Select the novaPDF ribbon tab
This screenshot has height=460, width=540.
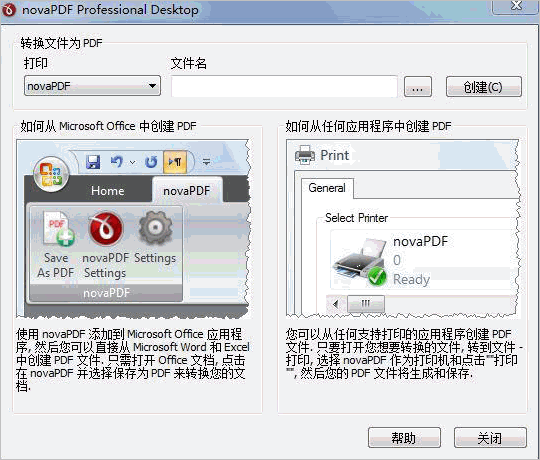click(x=187, y=190)
